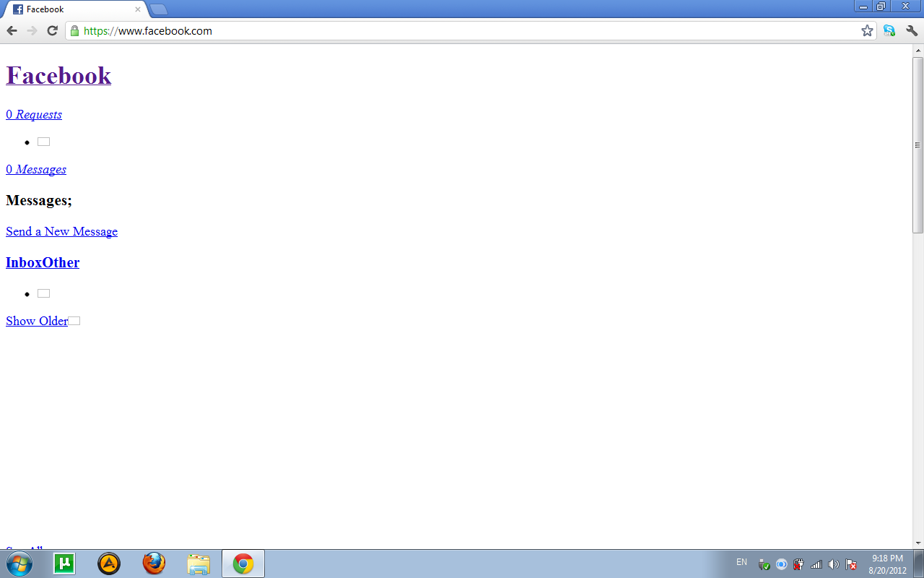This screenshot has width=924, height=578.
Task: Click the broken image under 0 Requests
Action: tap(43, 142)
